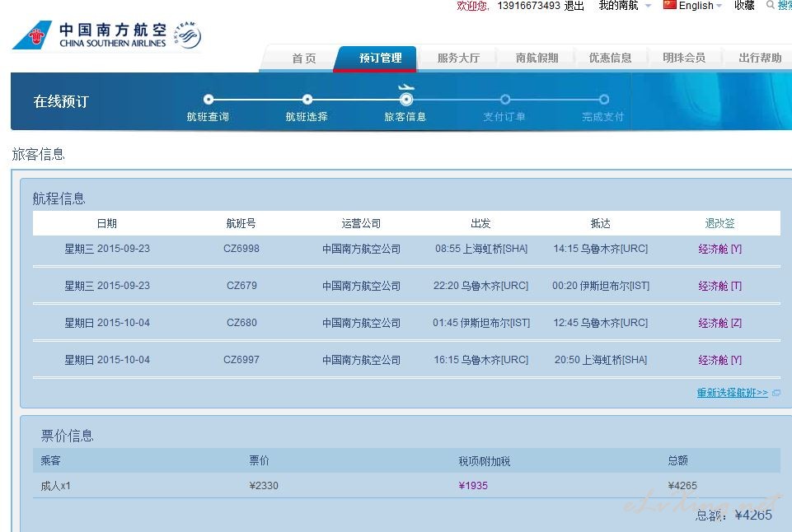Viewport: 792px width, 532px height.
Task: Click the account number 13916673493
Action: [528, 6]
